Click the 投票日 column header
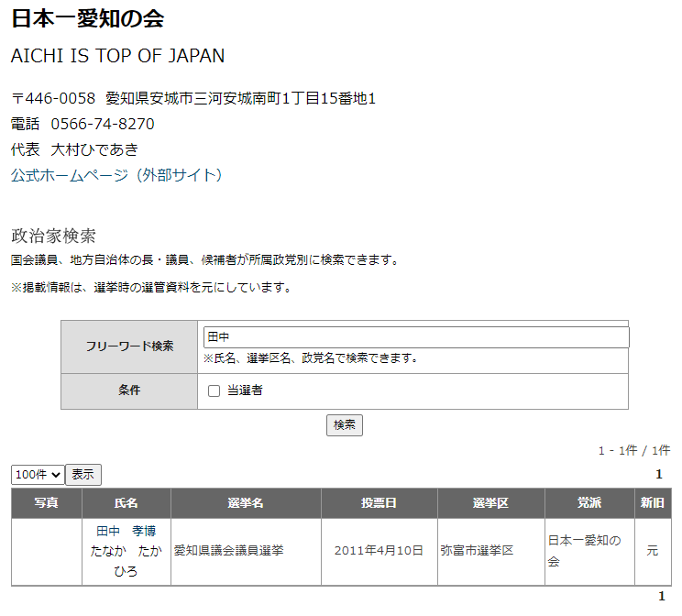This screenshot has width=682, height=616. [379, 503]
